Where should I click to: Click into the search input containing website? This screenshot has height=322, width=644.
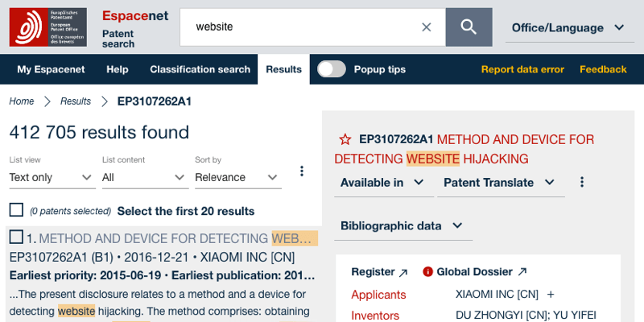coord(306,27)
